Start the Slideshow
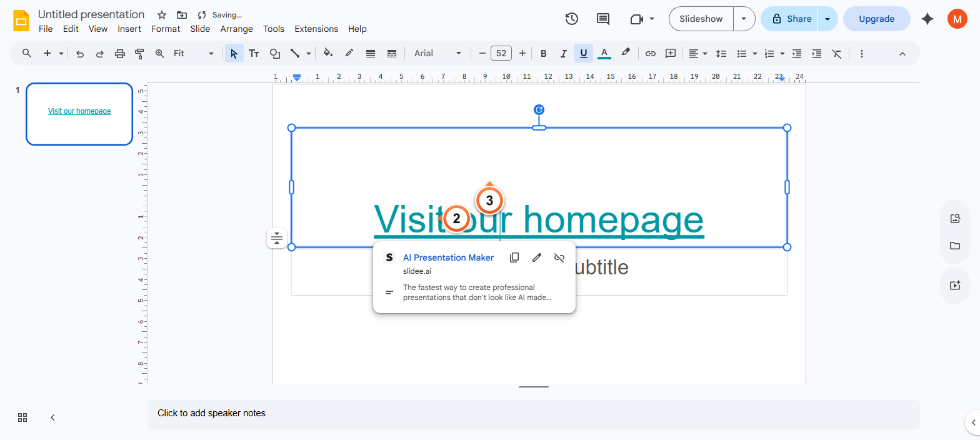The width and height of the screenshot is (980, 440). (x=701, y=19)
